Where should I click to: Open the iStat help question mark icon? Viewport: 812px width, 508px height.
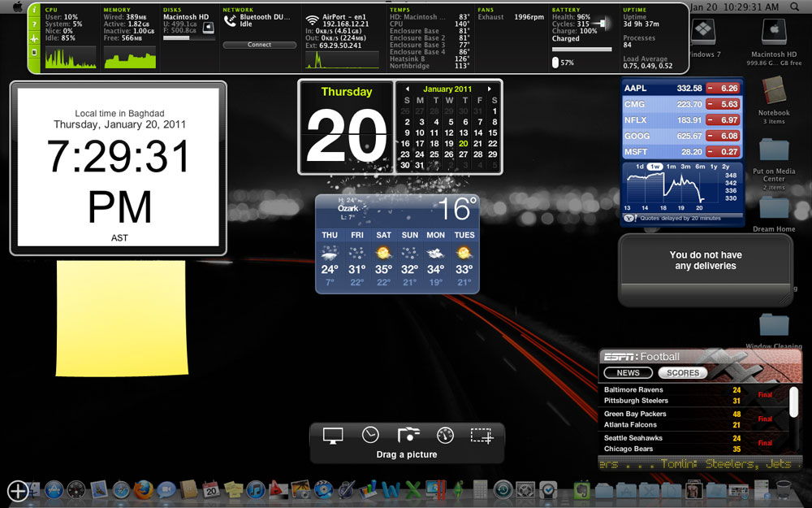[x=34, y=24]
